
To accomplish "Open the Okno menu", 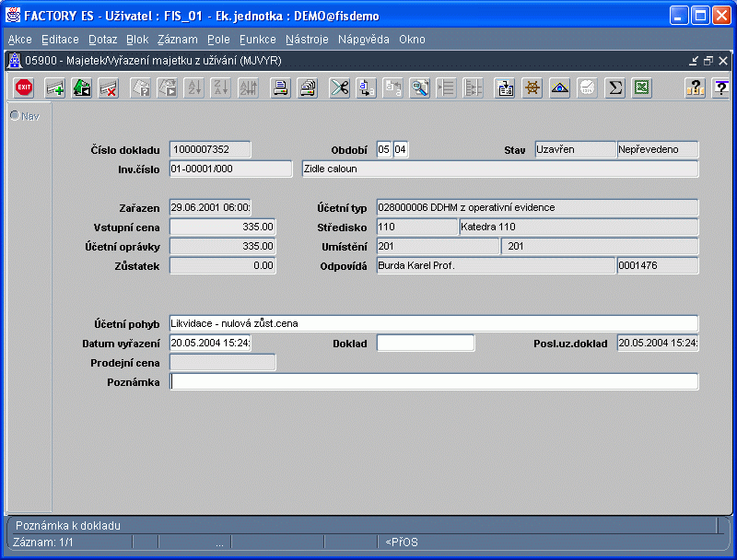I will point(412,40).
